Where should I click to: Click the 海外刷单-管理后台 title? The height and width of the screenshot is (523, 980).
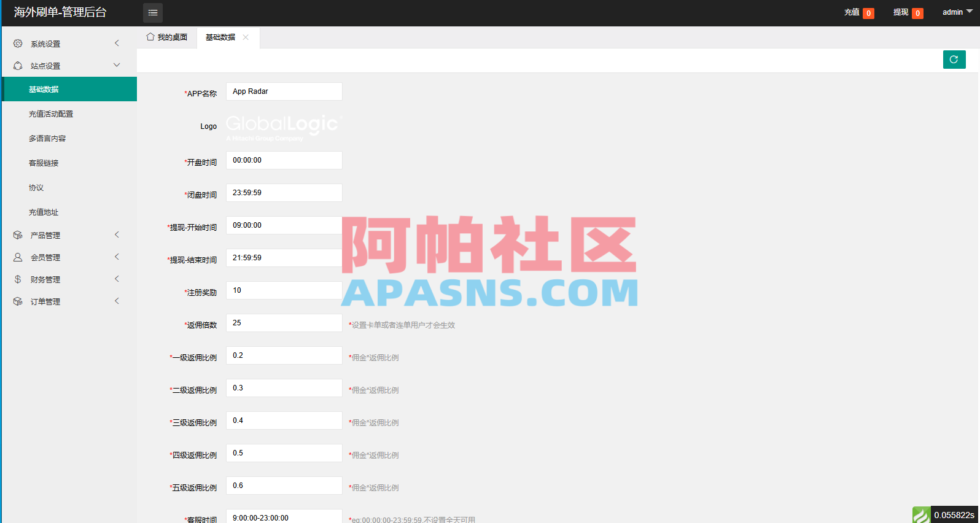(x=60, y=12)
